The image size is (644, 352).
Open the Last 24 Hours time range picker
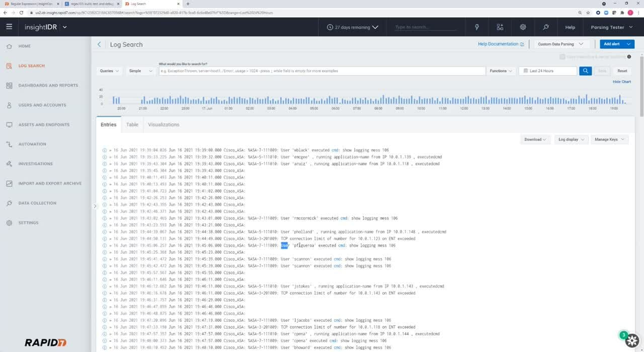548,71
